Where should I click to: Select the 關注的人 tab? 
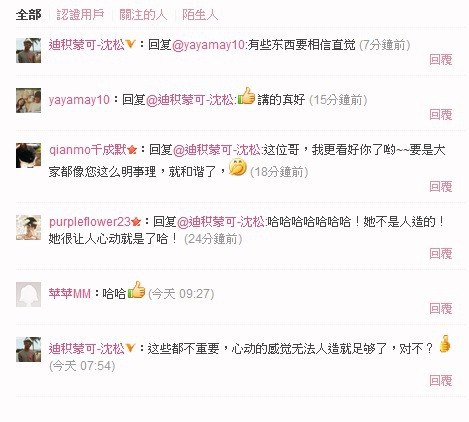143,15
